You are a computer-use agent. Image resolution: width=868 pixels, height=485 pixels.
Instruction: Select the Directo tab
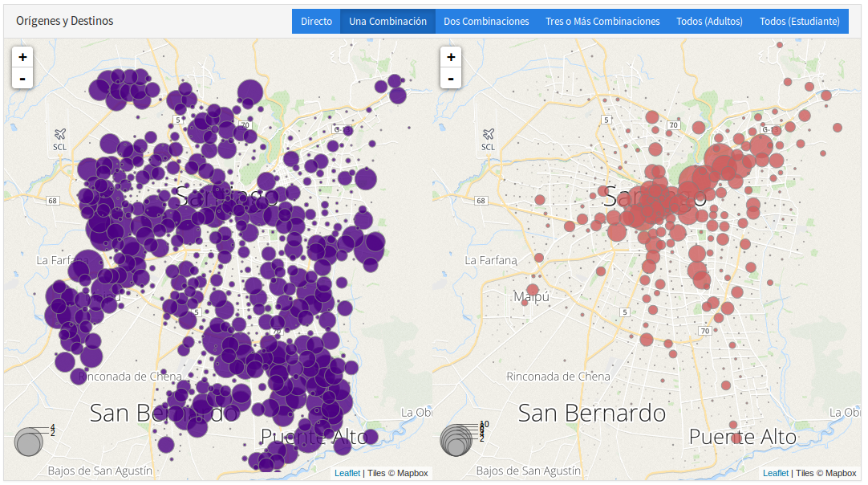click(316, 21)
